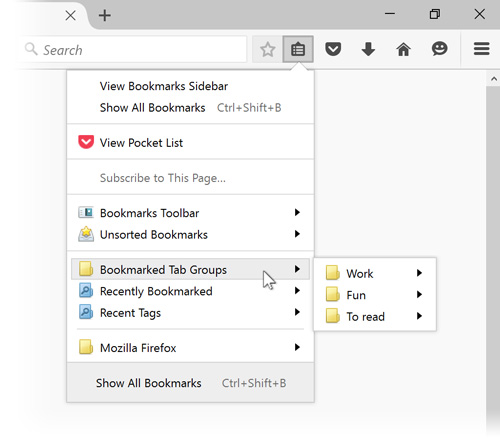Open the Downloads arrow icon

[x=368, y=49]
